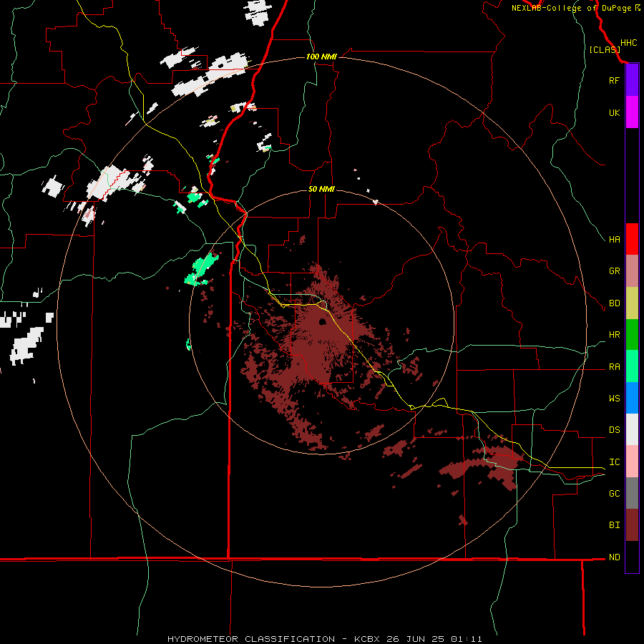644x644 pixels.
Task: Click the [CLAS] units label
Action: 605,49
